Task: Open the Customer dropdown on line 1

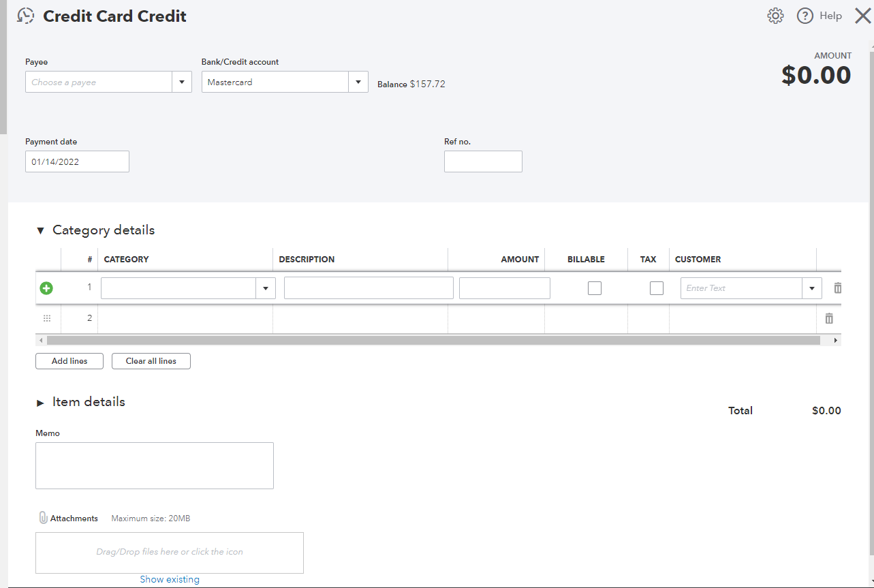Action: (x=811, y=288)
